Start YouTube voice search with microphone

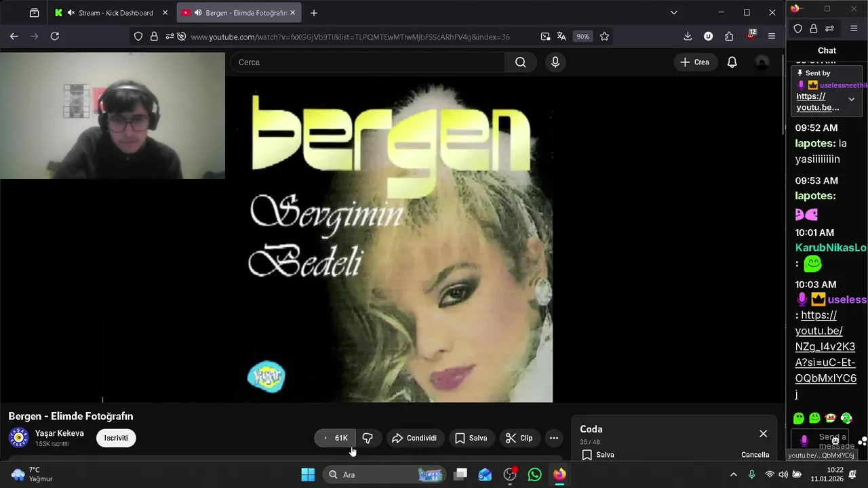[x=555, y=62]
